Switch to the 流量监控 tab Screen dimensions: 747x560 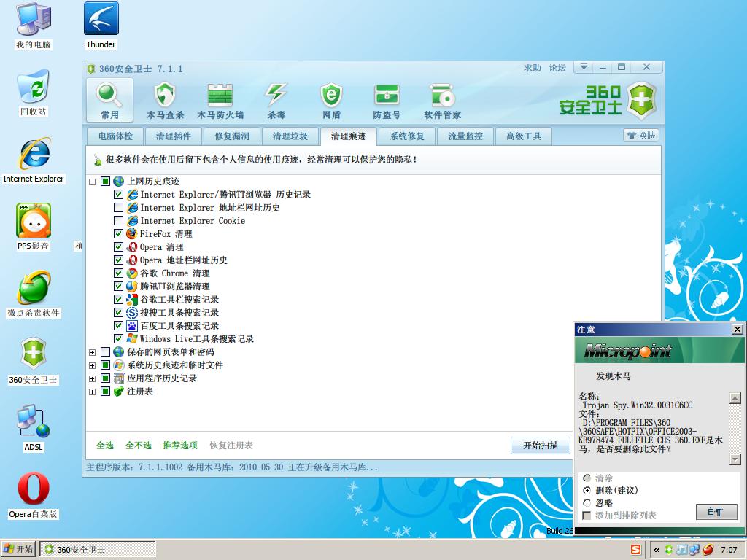[x=465, y=136]
